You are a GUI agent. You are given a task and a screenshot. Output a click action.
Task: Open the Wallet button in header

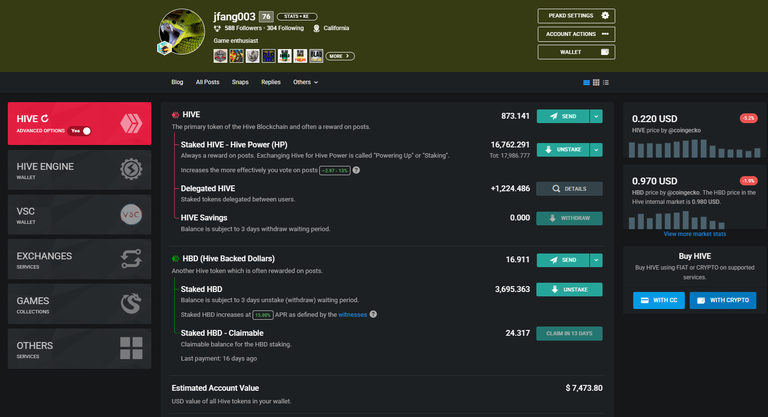(576, 52)
